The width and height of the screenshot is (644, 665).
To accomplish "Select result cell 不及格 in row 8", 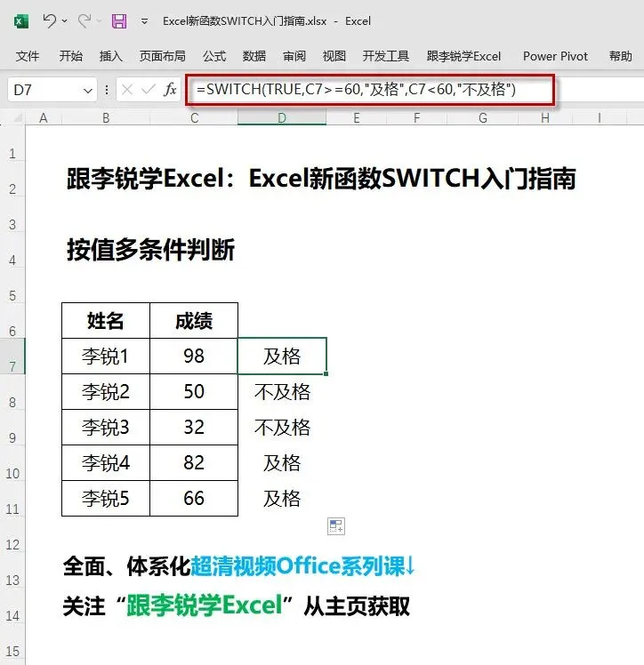I will click(282, 392).
